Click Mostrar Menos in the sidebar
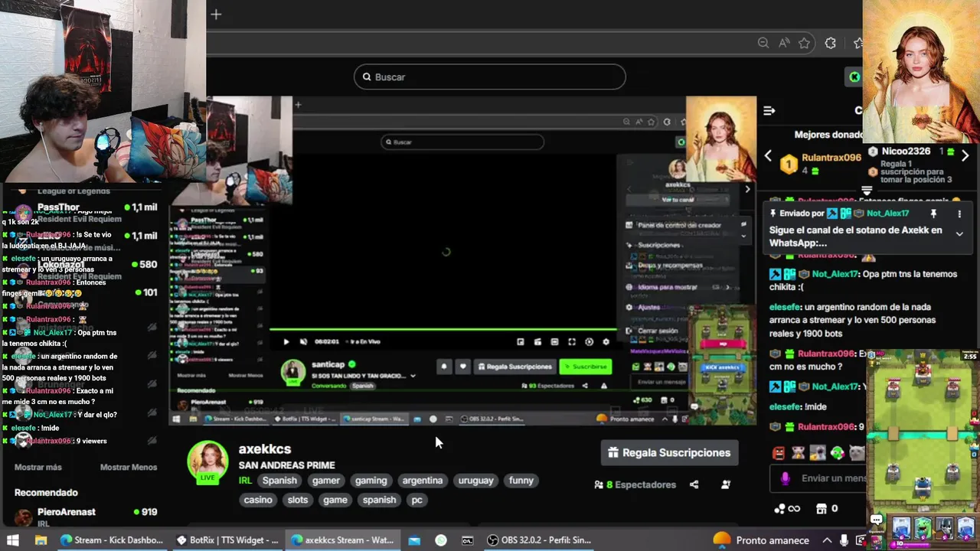The height and width of the screenshot is (551, 980). (x=129, y=467)
